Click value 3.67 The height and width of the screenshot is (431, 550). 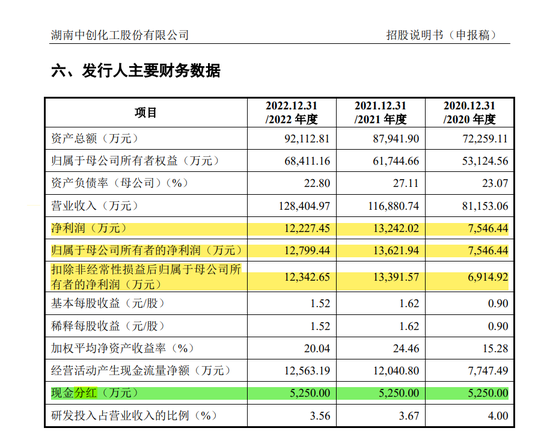point(409,416)
